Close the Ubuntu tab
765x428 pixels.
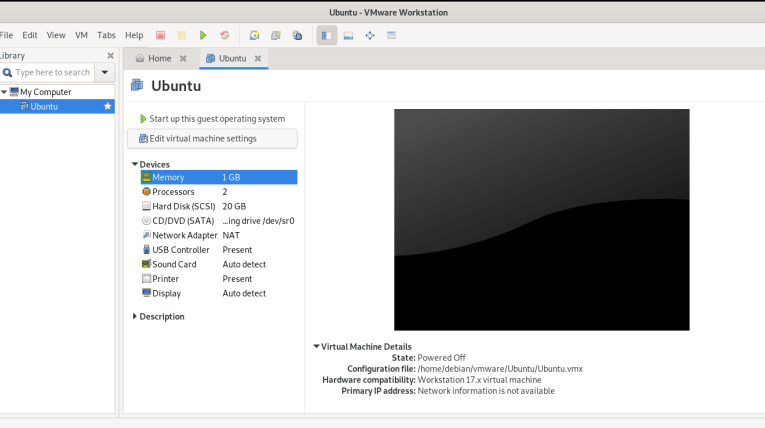[x=258, y=59]
